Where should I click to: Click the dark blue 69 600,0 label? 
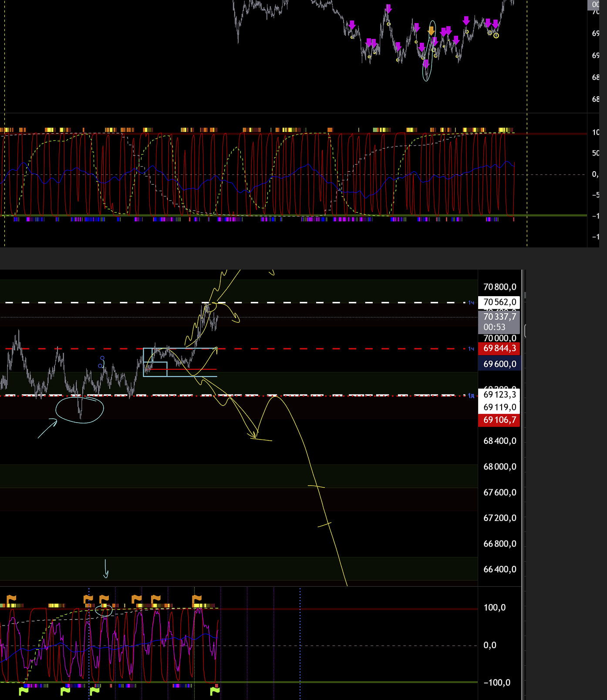pos(499,364)
